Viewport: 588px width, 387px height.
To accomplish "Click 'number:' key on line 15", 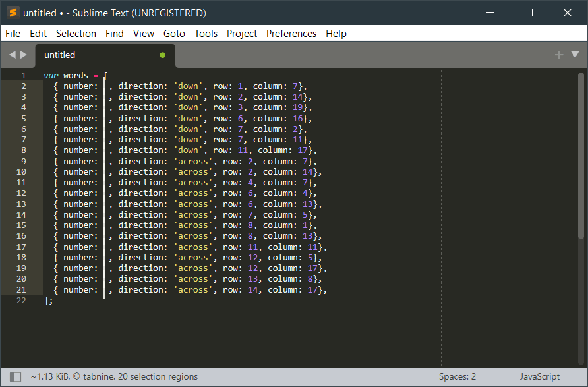I will pos(80,225).
